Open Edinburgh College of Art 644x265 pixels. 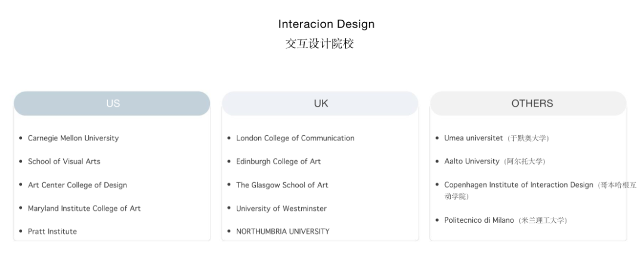[x=278, y=161]
